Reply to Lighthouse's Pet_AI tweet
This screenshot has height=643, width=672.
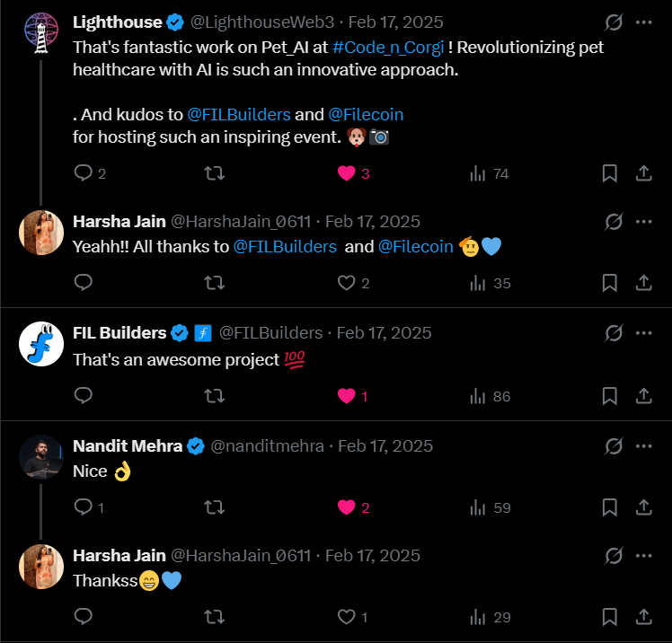click(x=84, y=173)
